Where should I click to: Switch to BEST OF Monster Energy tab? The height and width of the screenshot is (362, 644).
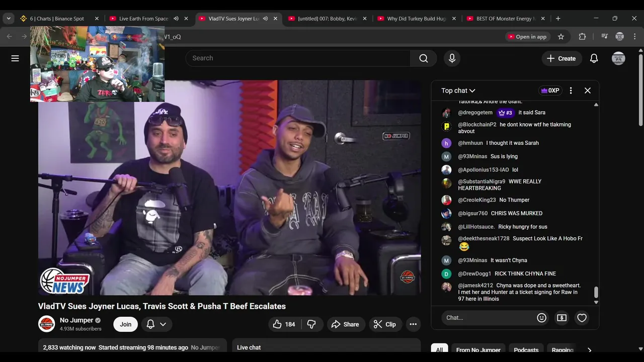[x=500, y=19]
